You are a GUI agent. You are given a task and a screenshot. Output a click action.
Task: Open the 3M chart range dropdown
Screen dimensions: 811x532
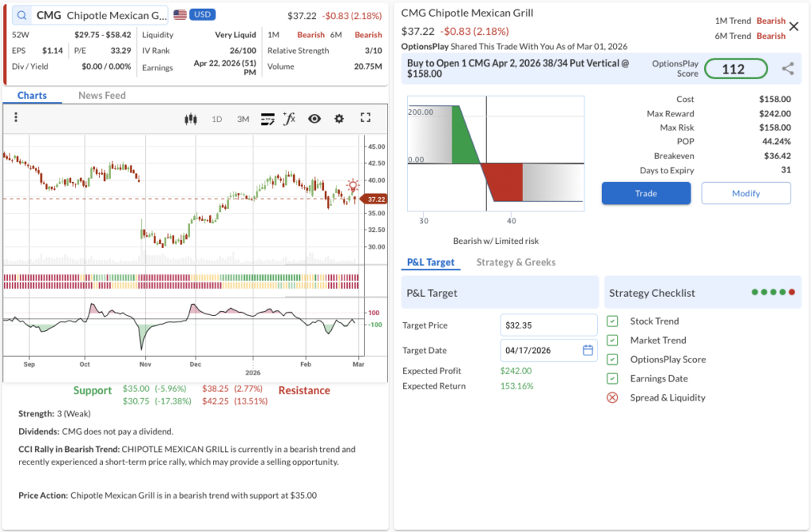click(x=243, y=119)
